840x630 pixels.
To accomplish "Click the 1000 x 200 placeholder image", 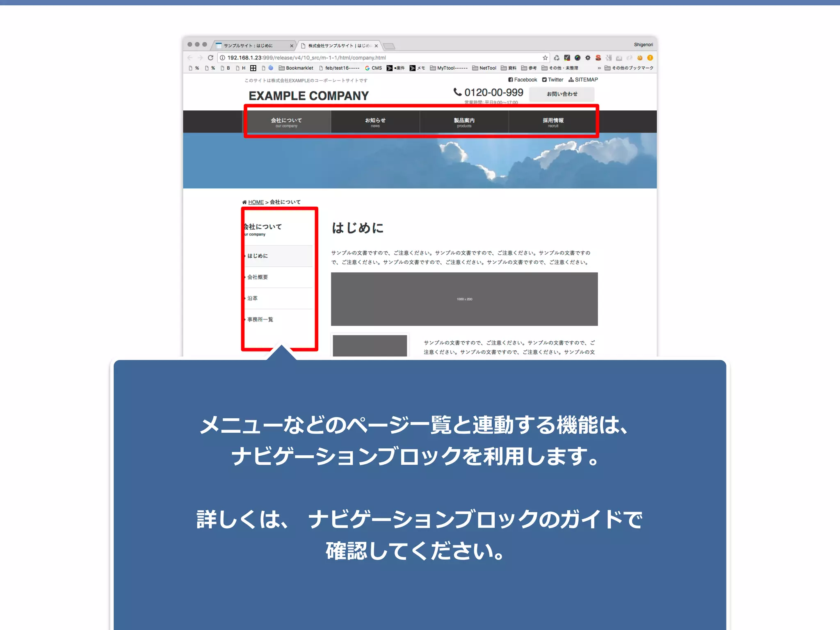I will (x=464, y=299).
